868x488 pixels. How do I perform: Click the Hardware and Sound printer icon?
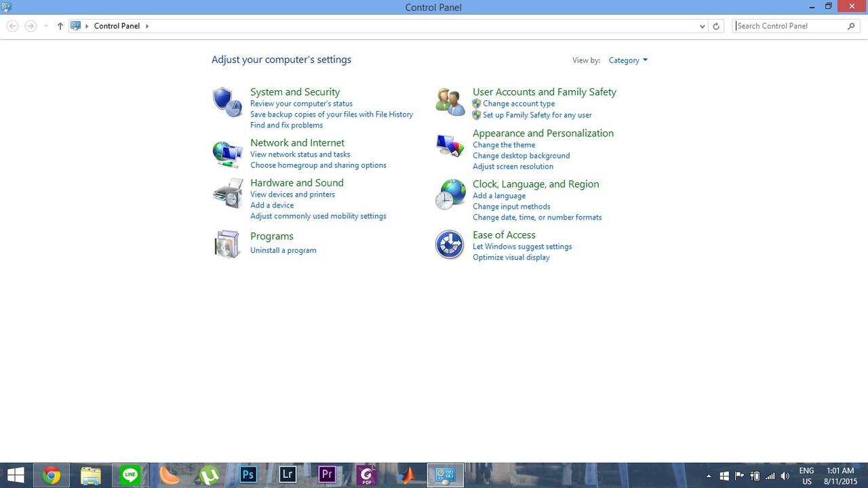[227, 194]
